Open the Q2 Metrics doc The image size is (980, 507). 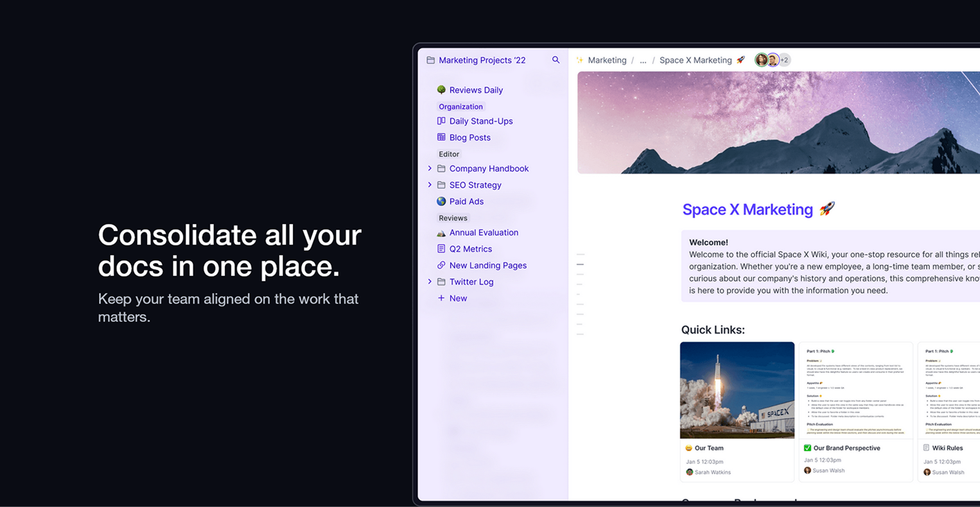tap(470, 249)
